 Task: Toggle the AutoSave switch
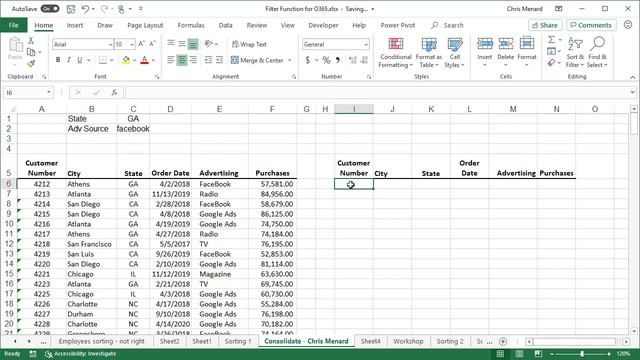click(50, 9)
